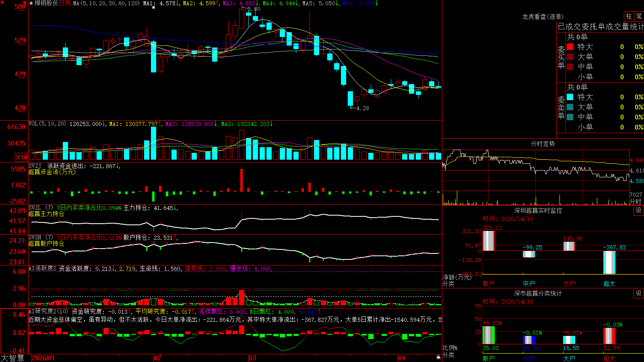Click the 深市超赢分类统计 panel title
This screenshot has height=362, width=644.
(538, 293)
